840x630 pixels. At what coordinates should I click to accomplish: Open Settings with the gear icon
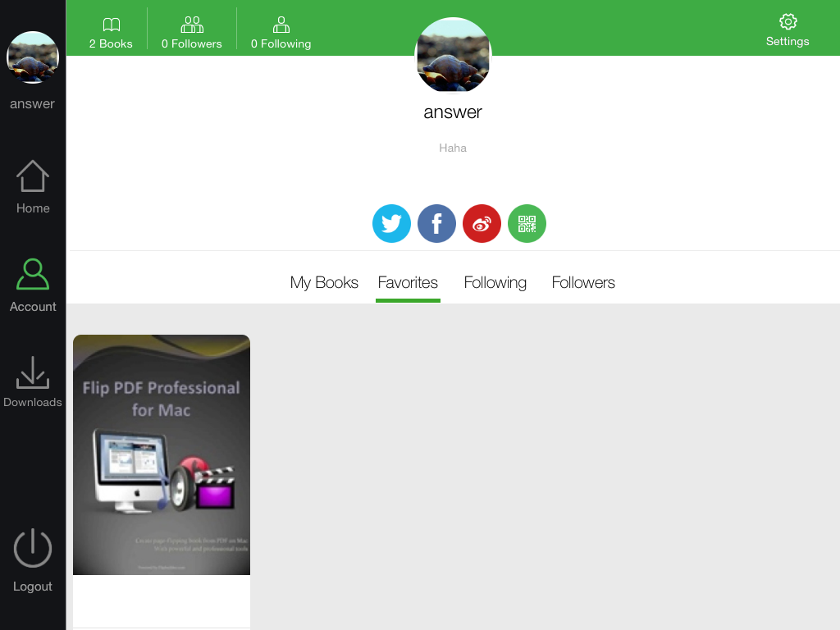click(x=787, y=30)
